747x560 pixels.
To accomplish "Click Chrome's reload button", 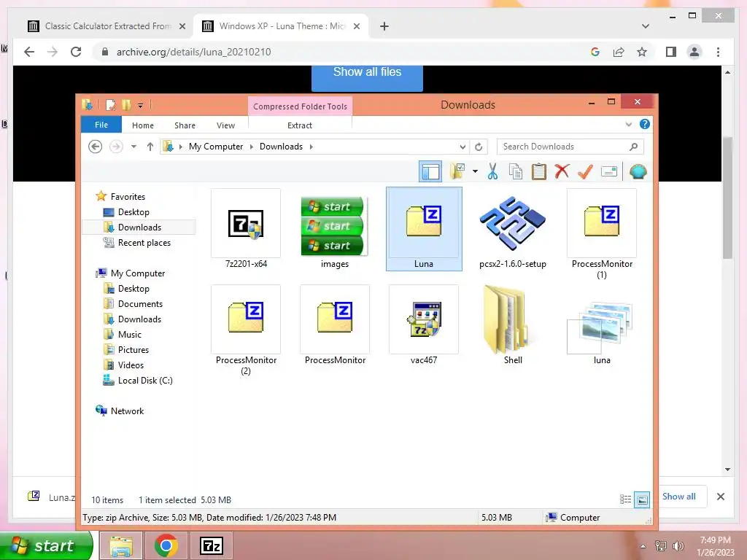I will (76, 52).
